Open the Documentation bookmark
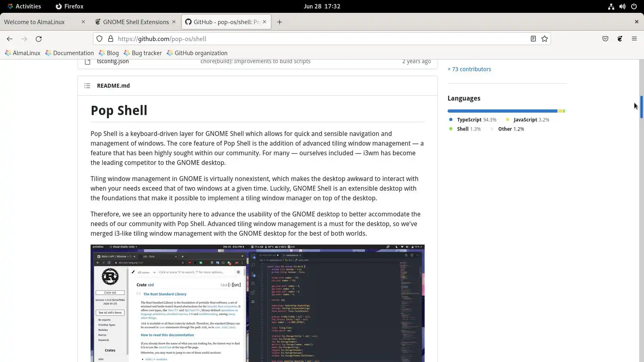This screenshot has height=362, width=644. click(x=70, y=53)
